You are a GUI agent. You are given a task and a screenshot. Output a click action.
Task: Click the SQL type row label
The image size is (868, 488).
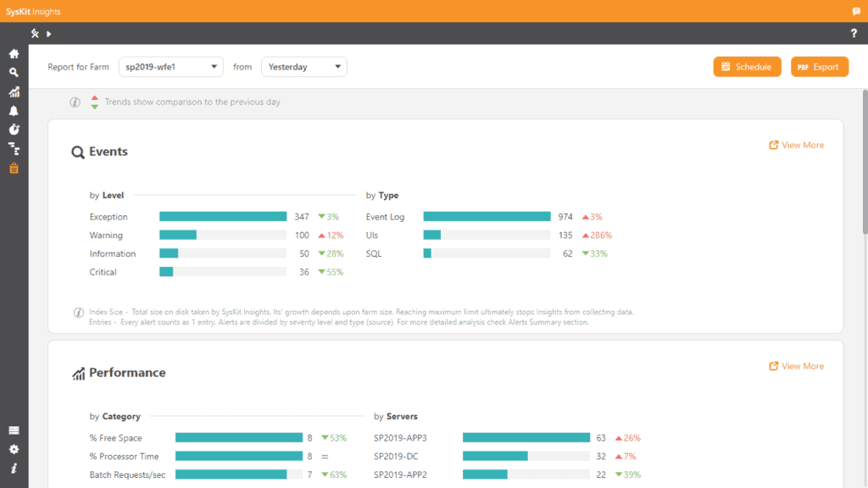[374, 253]
